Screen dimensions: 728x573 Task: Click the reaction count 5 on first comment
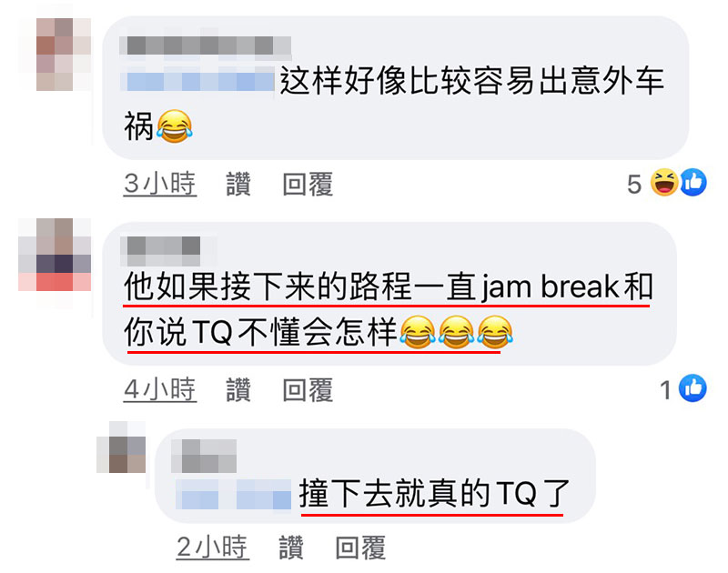pos(634,185)
